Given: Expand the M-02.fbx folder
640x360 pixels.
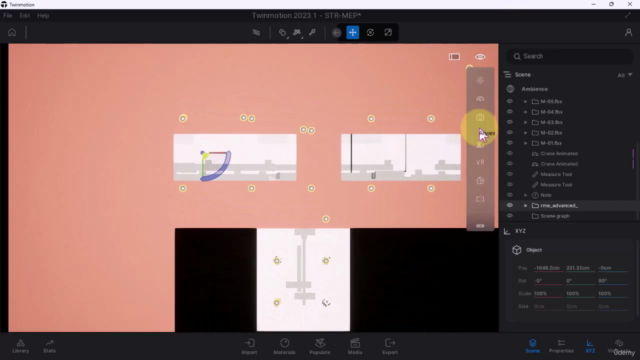Looking at the screenshot, I should (526, 133).
